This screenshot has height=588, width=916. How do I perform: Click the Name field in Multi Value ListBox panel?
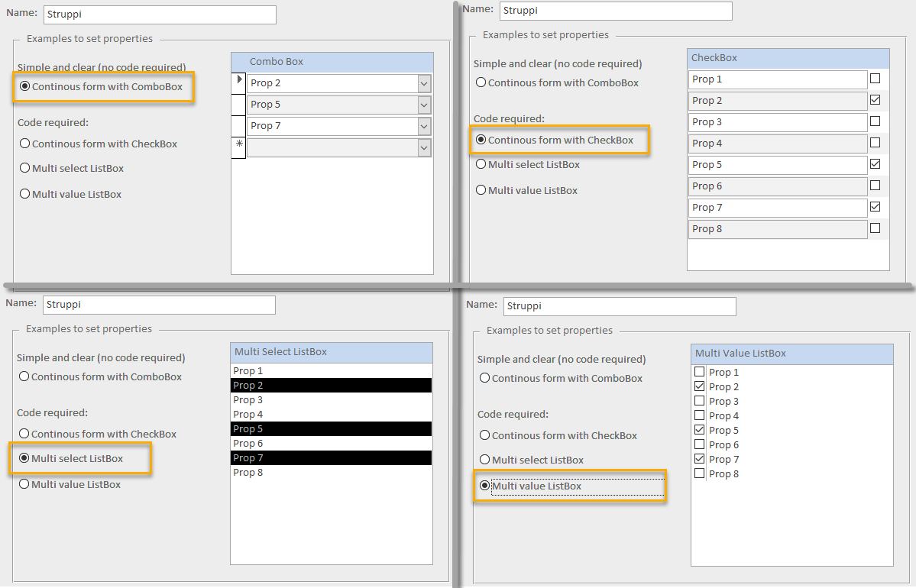tap(620, 306)
